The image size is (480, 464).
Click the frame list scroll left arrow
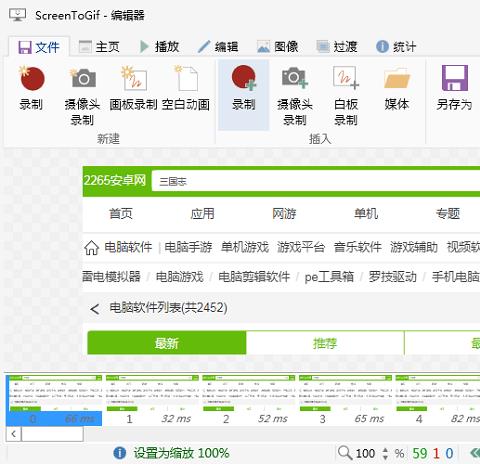[x=14, y=434]
